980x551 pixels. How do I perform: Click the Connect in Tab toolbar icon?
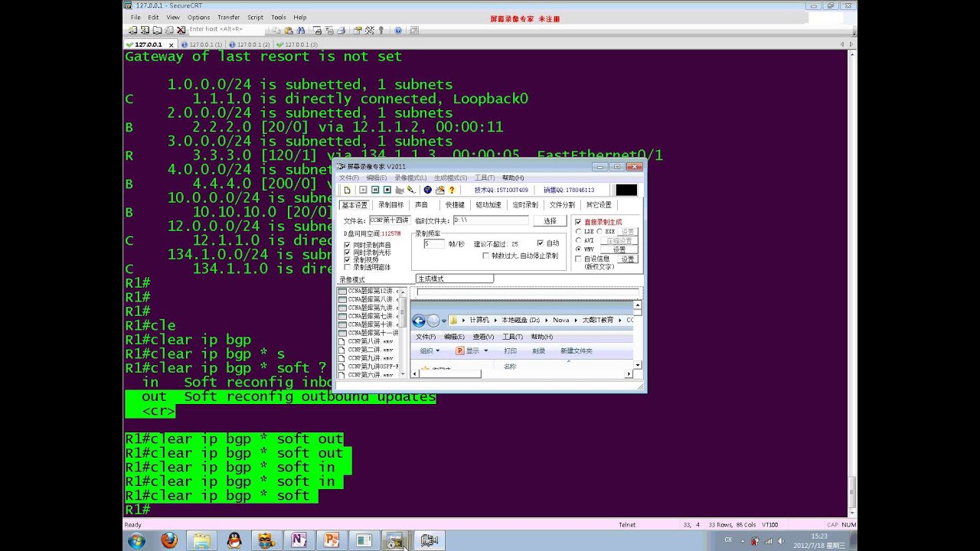157,30
